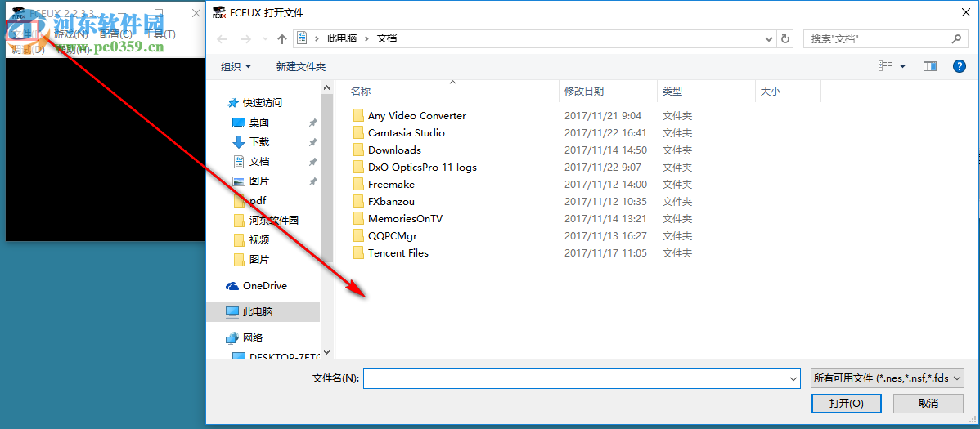This screenshot has height=429, width=980.
Task: Select the Downloads folder
Action: tap(394, 150)
